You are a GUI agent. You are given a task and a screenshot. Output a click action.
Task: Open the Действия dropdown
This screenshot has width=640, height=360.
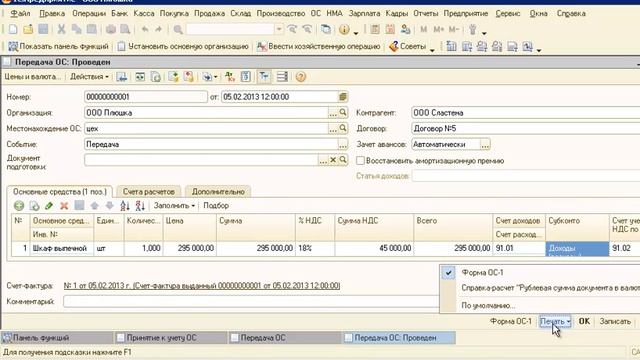click(89, 77)
